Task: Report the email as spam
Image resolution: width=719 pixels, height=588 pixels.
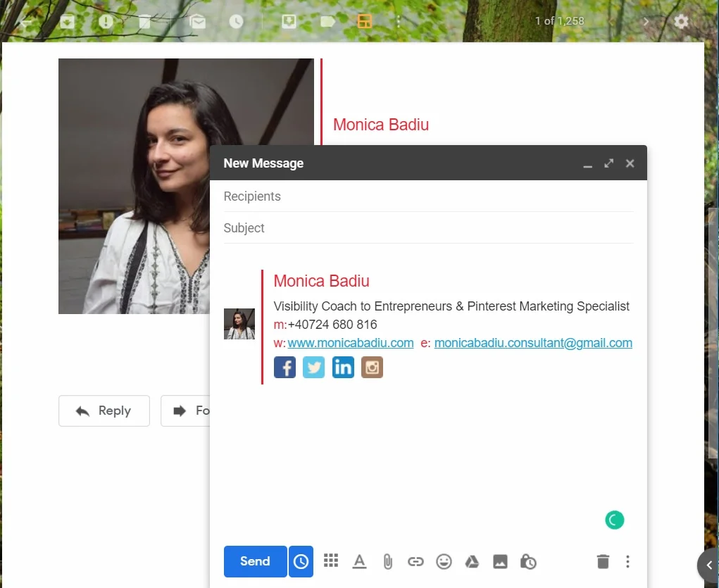Action: (106, 22)
